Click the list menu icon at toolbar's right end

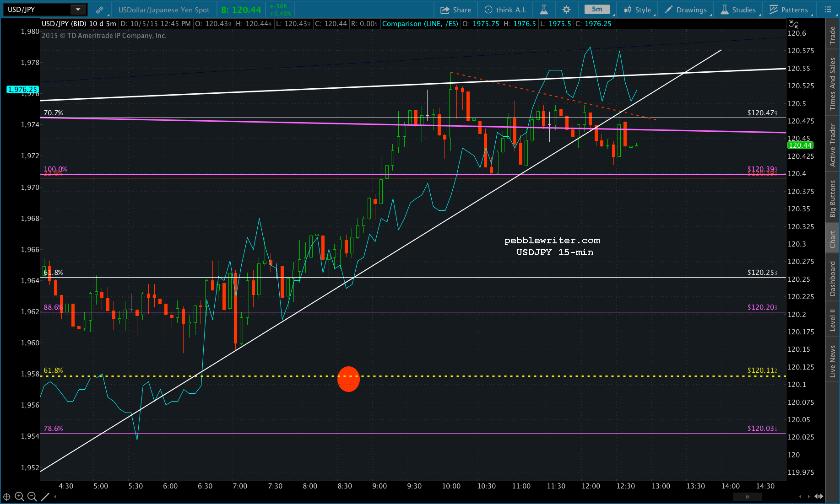click(x=828, y=10)
